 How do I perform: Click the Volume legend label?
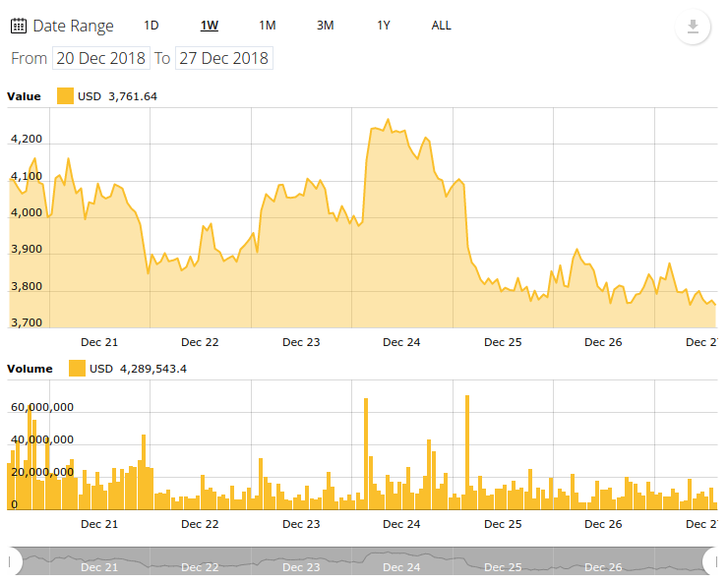tap(30, 369)
